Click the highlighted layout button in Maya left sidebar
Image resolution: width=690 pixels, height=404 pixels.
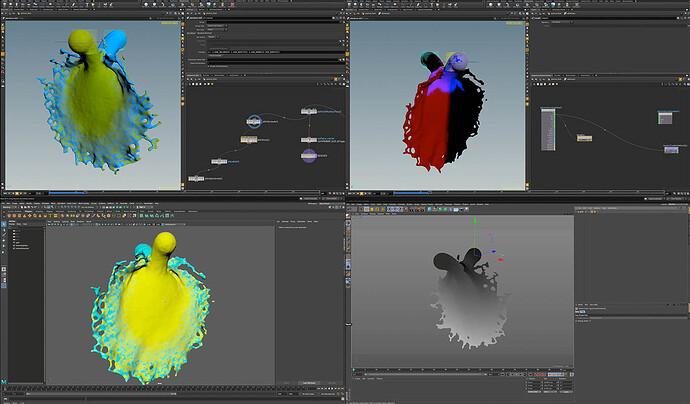[4, 286]
